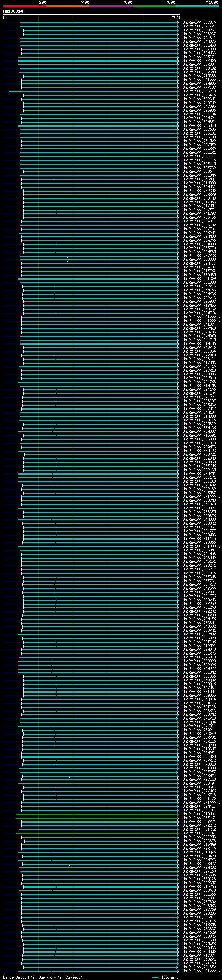
Task: Click the red 20% identity legend segment
Action: click(25, 6)
